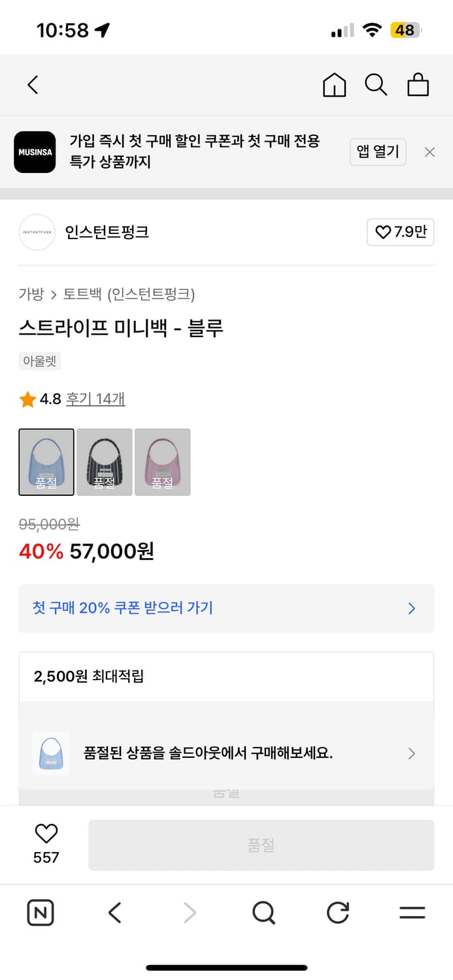Open the shopping bag icon

point(418,85)
